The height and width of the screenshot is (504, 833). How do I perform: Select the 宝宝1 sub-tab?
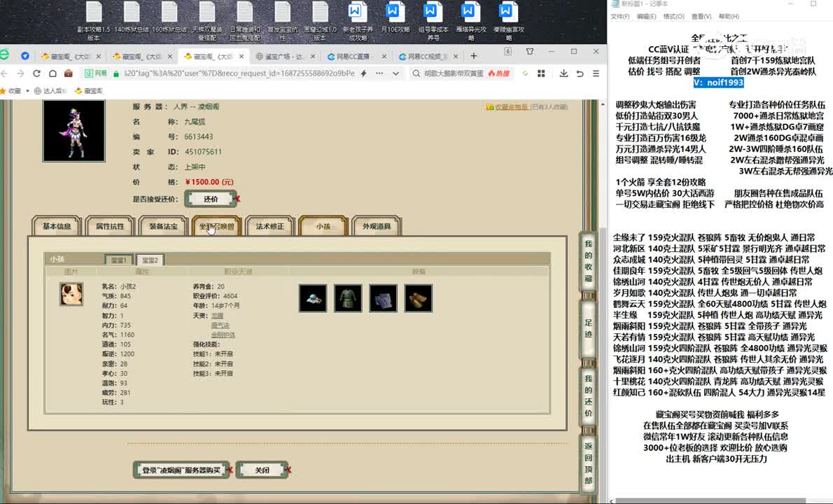click(x=118, y=260)
